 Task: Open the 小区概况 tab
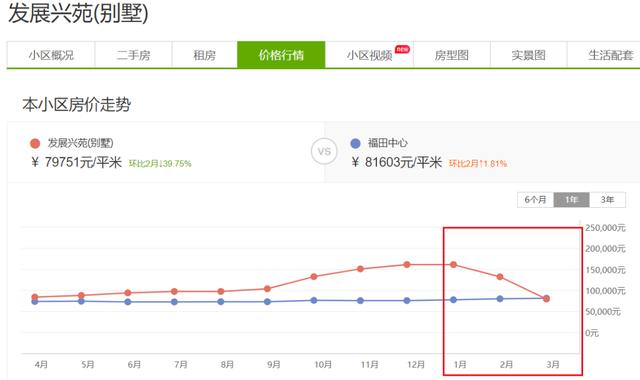[x=51, y=55]
